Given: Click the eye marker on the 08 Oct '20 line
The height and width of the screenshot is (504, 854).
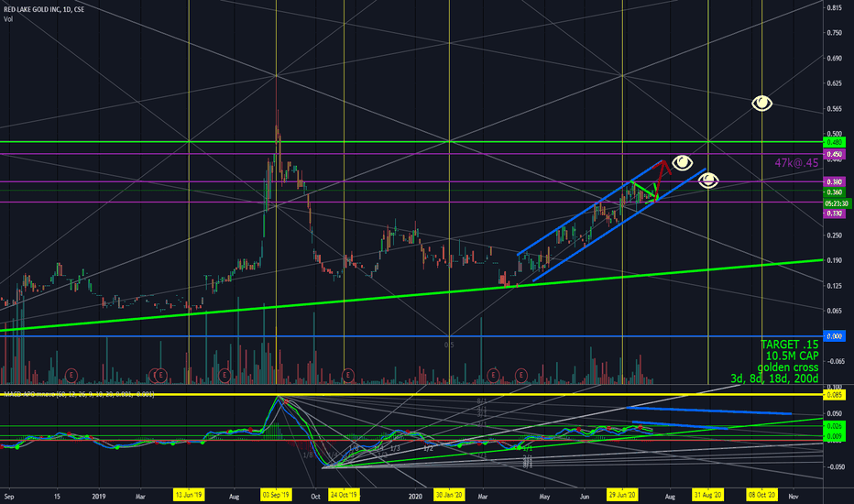Looking at the screenshot, I should click(761, 103).
